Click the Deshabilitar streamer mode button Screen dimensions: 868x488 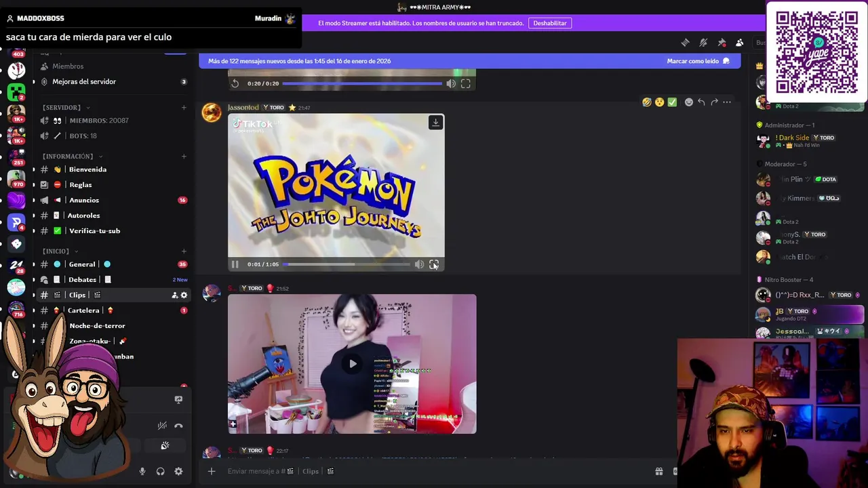point(550,23)
